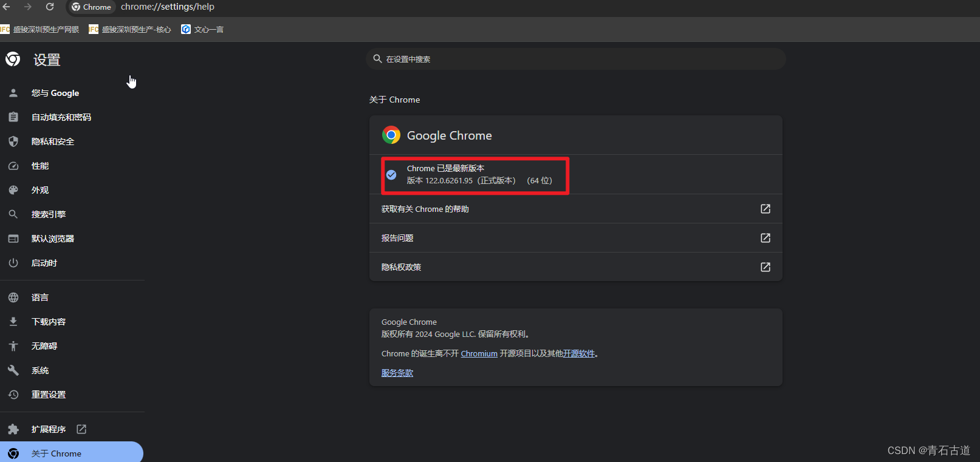Click the shield icon for 隐私和安全

pyautogui.click(x=13, y=141)
